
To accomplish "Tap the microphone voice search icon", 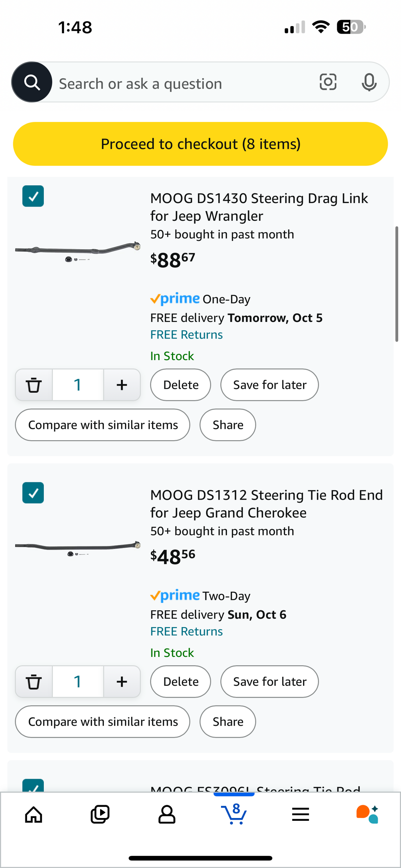I will click(369, 82).
